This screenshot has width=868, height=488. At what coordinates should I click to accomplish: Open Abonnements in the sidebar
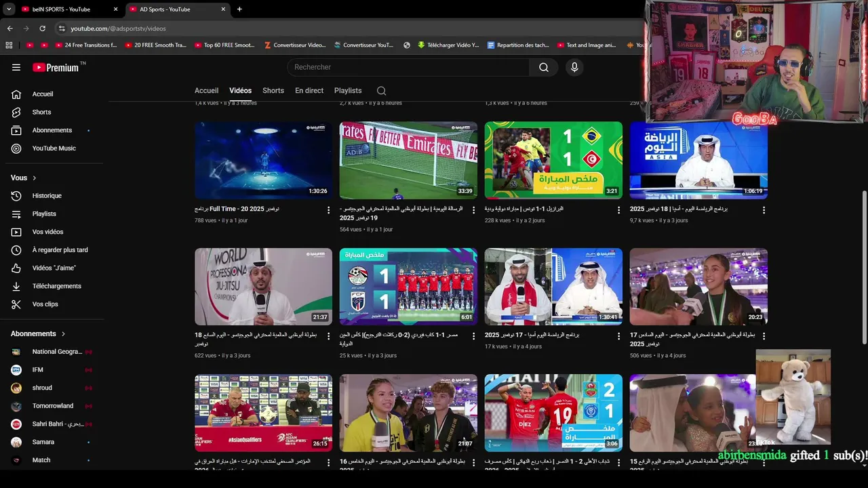point(52,130)
